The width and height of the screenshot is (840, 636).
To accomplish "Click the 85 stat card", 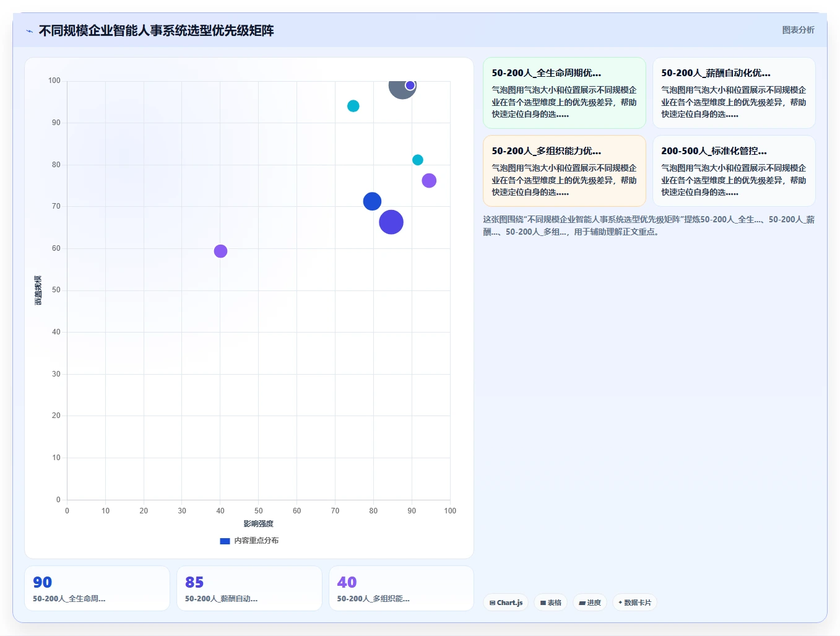I will [x=249, y=588].
